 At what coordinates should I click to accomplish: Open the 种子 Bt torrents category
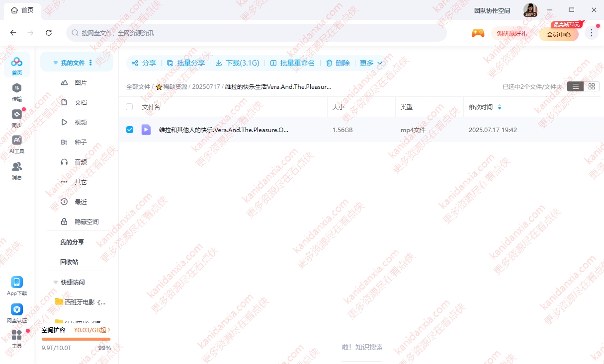click(x=80, y=142)
